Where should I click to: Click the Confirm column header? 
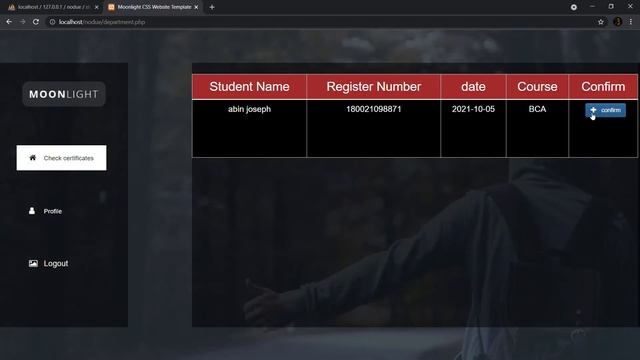click(603, 87)
